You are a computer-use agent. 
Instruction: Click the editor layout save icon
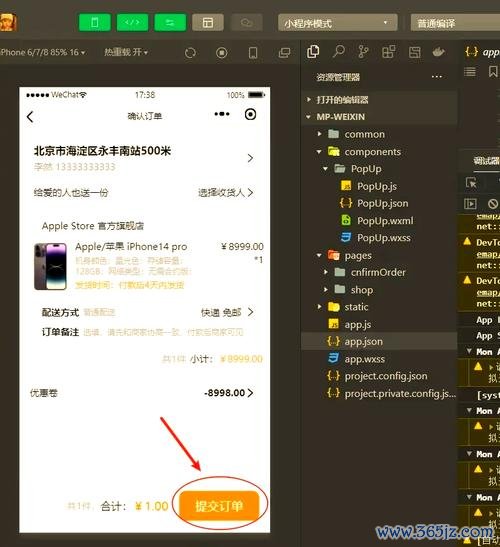pos(415,52)
